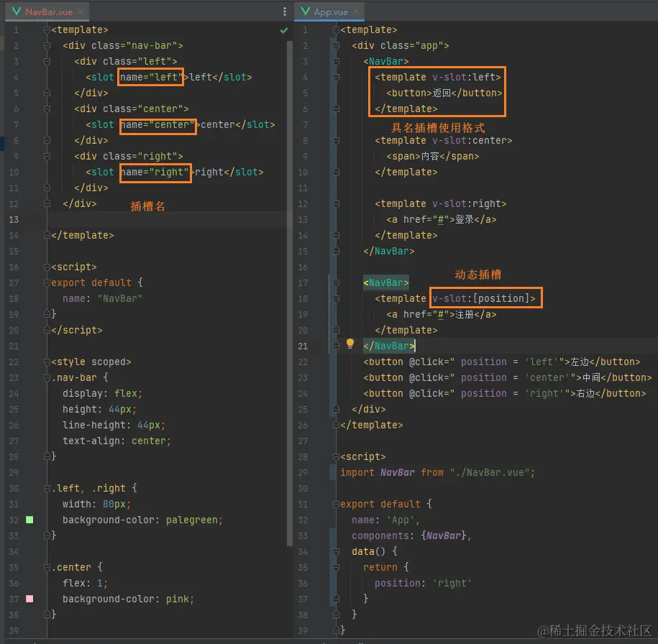Screen dimensions: 658x644
Task: Click the v-slot:left template line
Action: (x=438, y=77)
